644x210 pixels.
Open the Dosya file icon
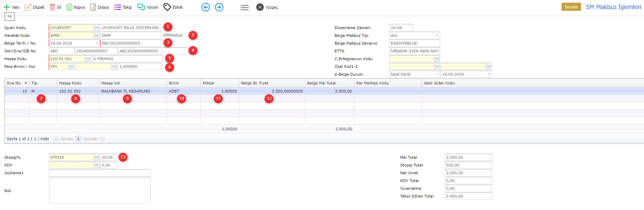(x=93, y=7)
